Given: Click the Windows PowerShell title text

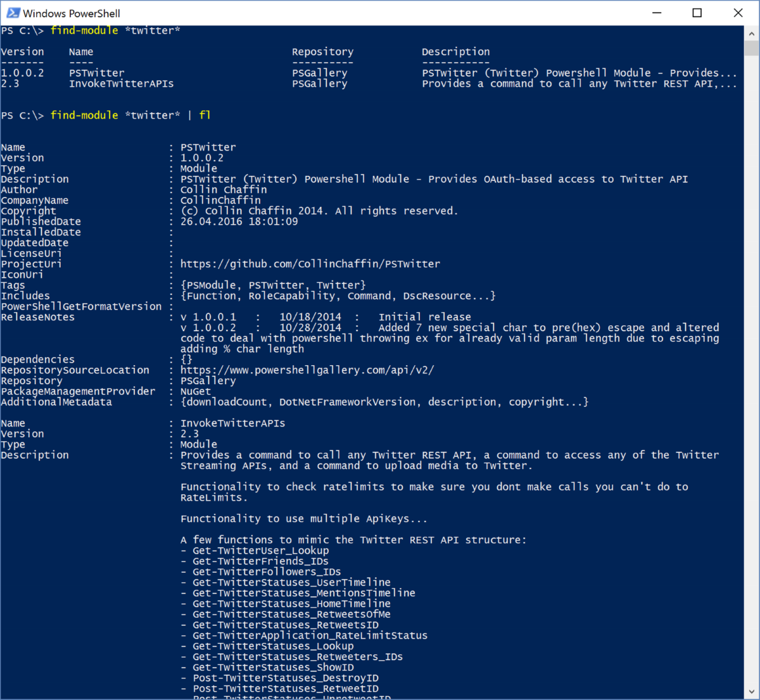Looking at the screenshot, I should click(70, 13).
